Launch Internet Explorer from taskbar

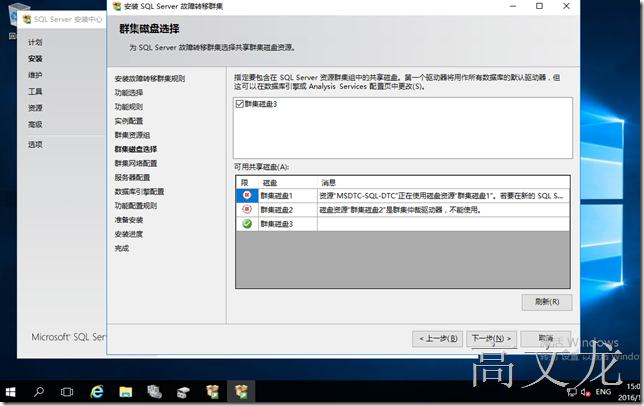coord(97,392)
